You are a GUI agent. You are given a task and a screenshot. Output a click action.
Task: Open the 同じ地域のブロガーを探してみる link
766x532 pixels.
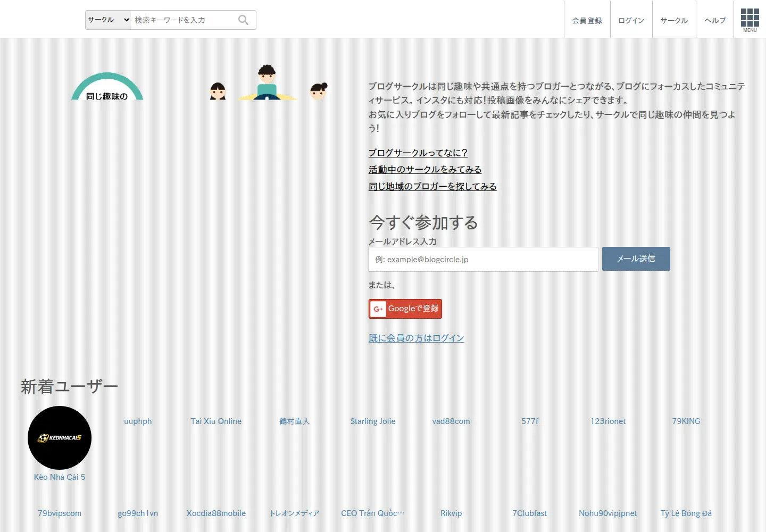pos(432,187)
